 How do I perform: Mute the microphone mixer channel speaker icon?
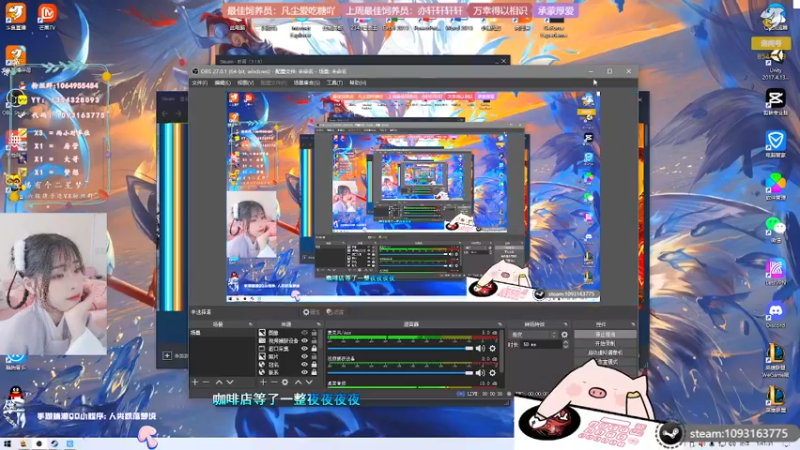481,348
